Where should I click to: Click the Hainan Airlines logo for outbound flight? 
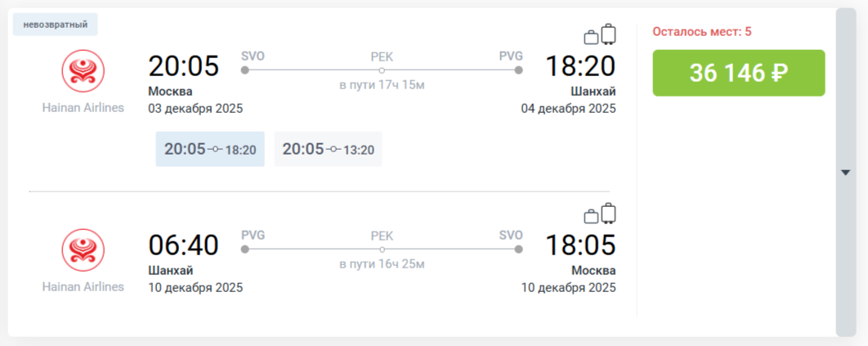point(83,70)
